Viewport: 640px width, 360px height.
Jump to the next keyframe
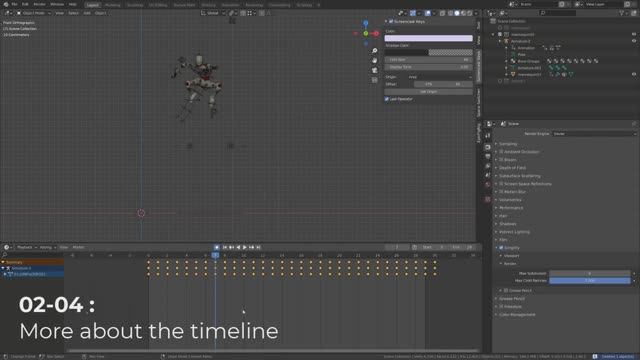tap(251, 247)
